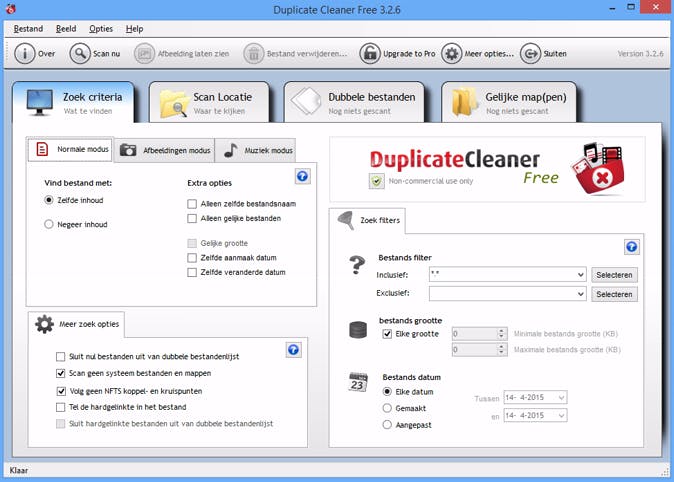This screenshot has height=482, width=674.
Task: Select the Negeer inhoud radio button
Action: click(x=49, y=224)
